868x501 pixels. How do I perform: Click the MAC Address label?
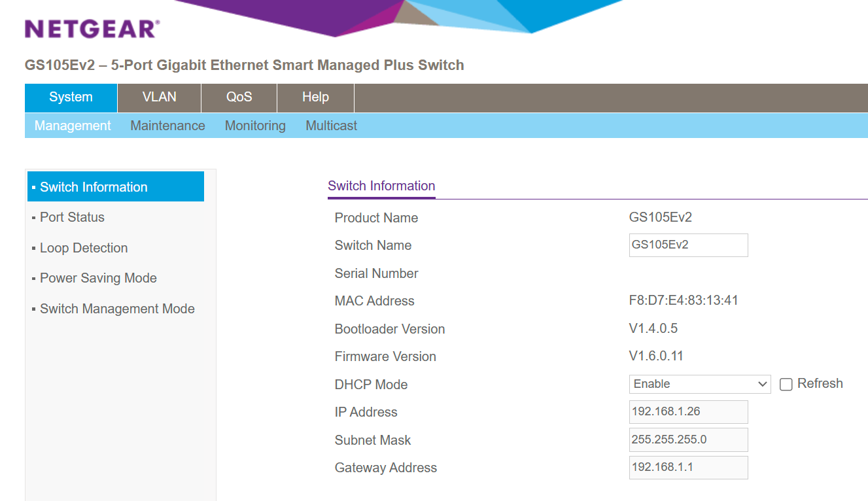[374, 301]
